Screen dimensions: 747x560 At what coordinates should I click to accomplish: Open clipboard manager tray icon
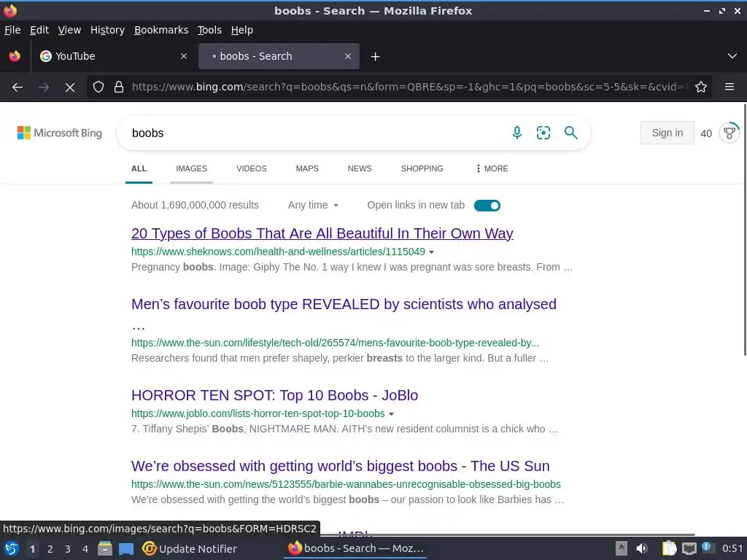(x=670, y=548)
